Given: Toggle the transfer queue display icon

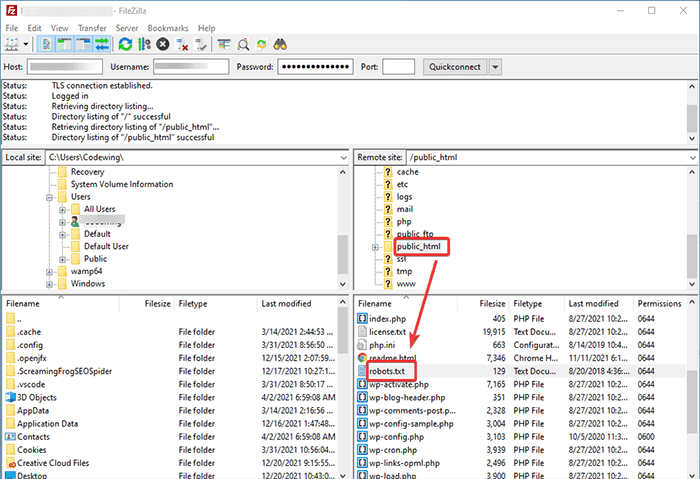Looking at the screenshot, I should (x=100, y=45).
